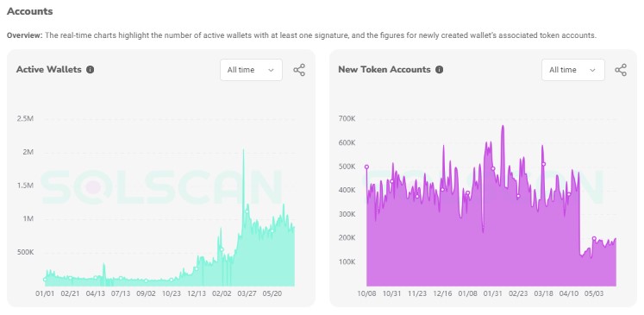Click the 03/18 data marker on New Token Accounts

coord(543,164)
